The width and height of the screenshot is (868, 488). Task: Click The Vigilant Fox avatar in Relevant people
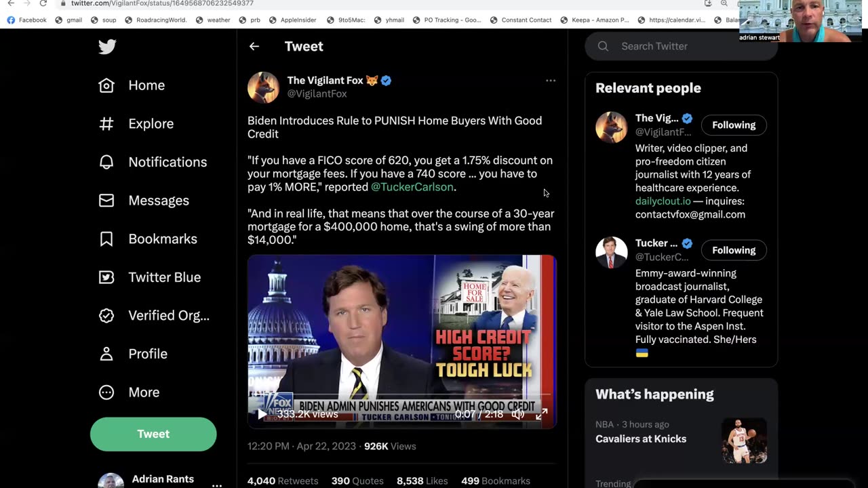pyautogui.click(x=611, y=127)
